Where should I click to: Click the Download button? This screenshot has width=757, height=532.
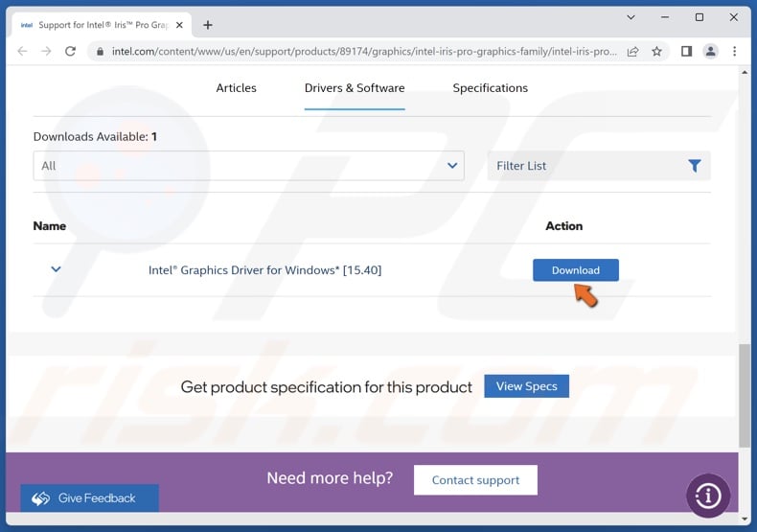[576, 270]
